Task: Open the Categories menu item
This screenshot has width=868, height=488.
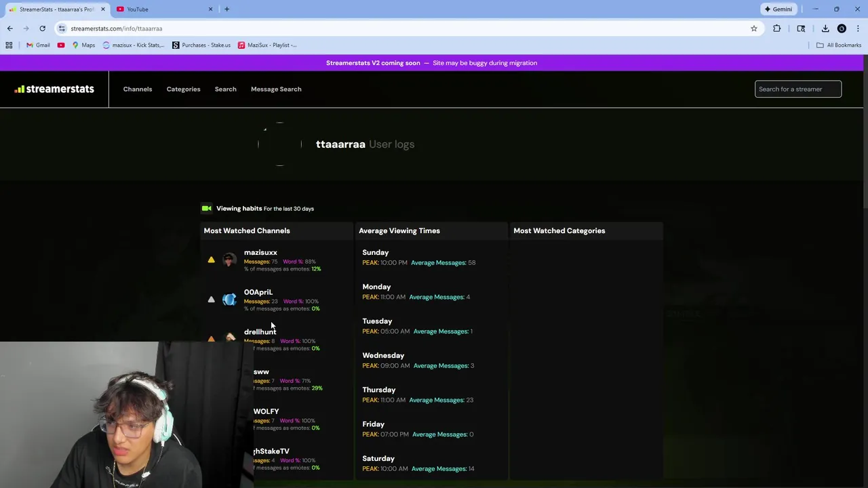Action: click(x=183, y=89)
